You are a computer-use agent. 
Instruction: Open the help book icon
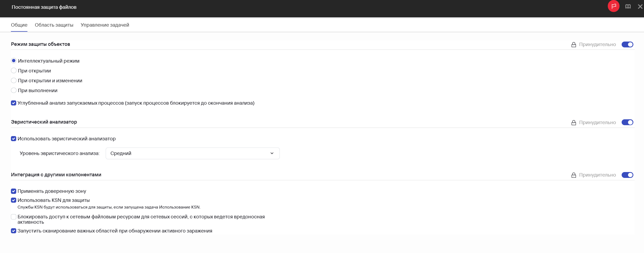click(x=628, y=6)
